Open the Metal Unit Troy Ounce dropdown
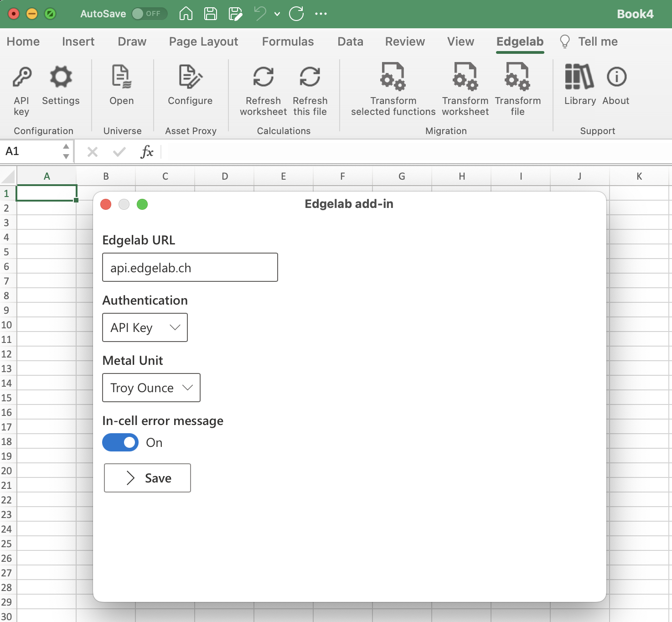 click(151, 388)
